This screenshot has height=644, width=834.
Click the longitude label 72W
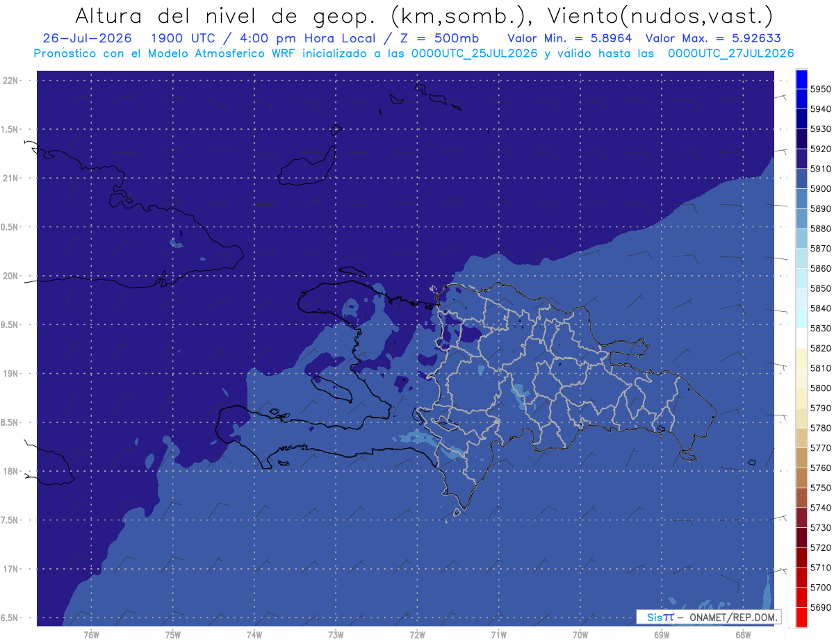418,635
